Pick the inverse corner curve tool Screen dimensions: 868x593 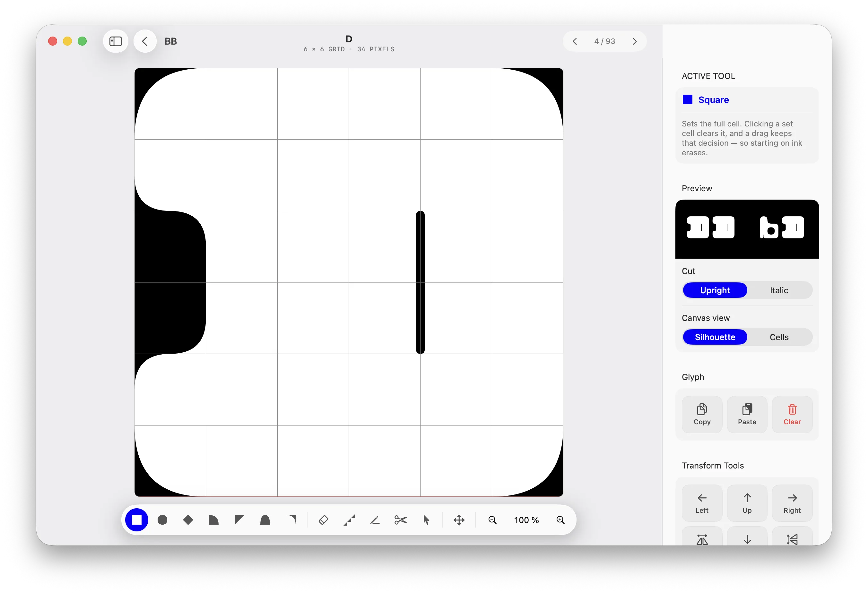click(x=291, y=520)
